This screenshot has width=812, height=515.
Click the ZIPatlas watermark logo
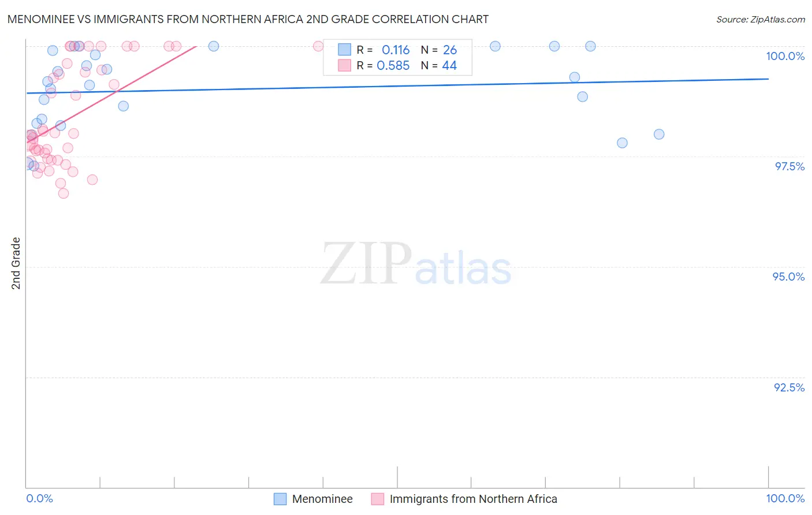[x=416, y=265]
